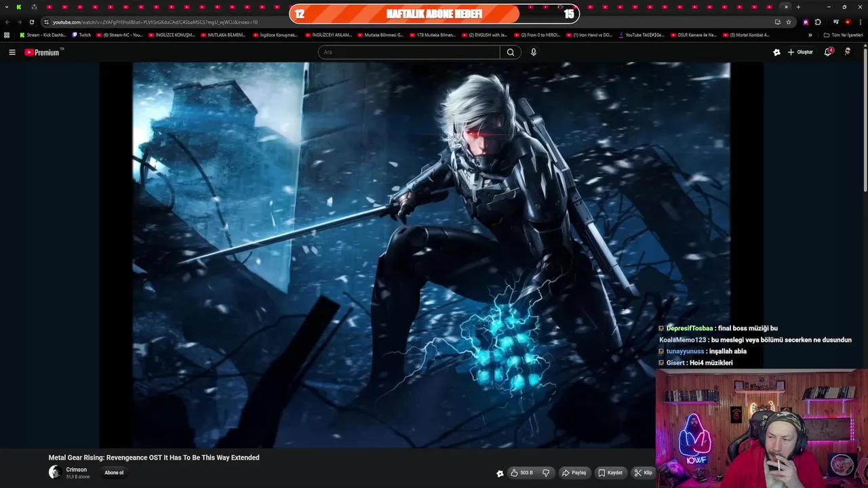Go forward with the browser forward arrow
The width and height of the screenshot is (868, 488).
(19, 22)
